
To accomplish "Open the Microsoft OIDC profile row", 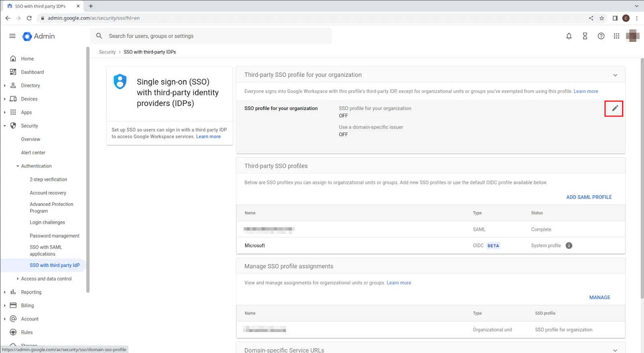I will coord(431,246).
